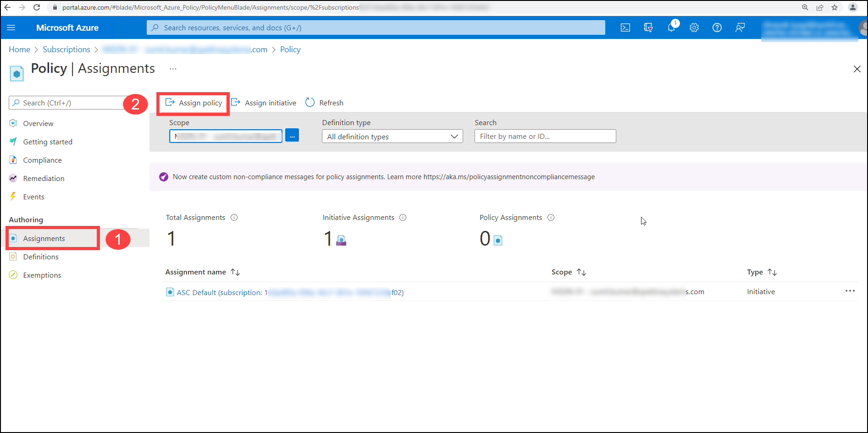The height and width of the screenshot is (433, 868).
Task: Click browser forward arrow
Action: [x=22, y=7]
